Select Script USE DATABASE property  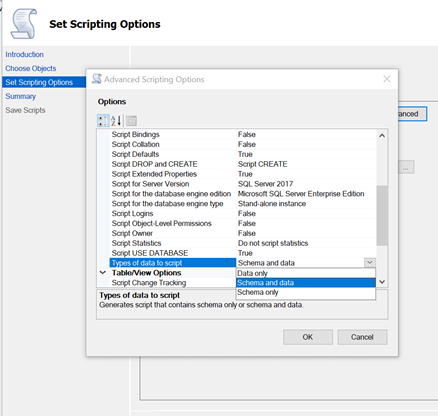[243, 253]
